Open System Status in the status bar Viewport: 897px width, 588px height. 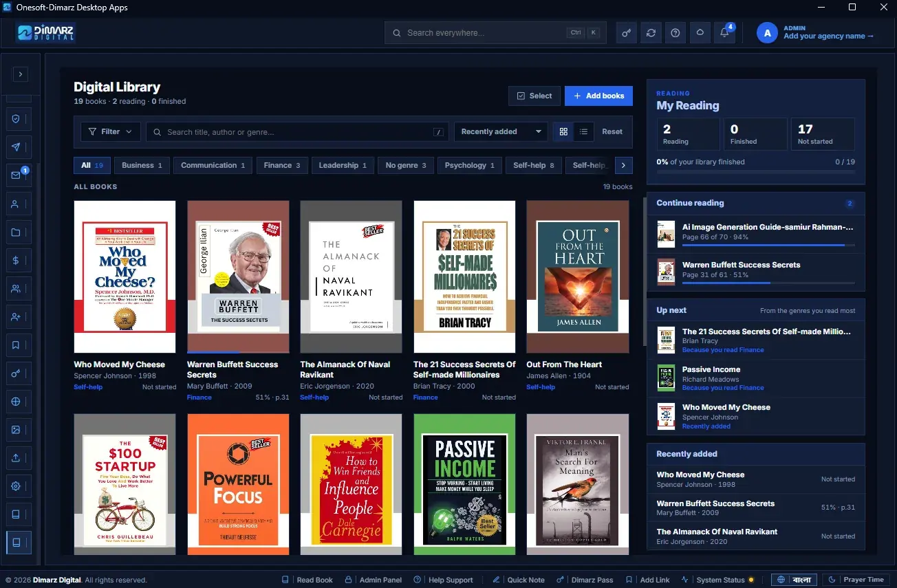(x=718, y=580)
